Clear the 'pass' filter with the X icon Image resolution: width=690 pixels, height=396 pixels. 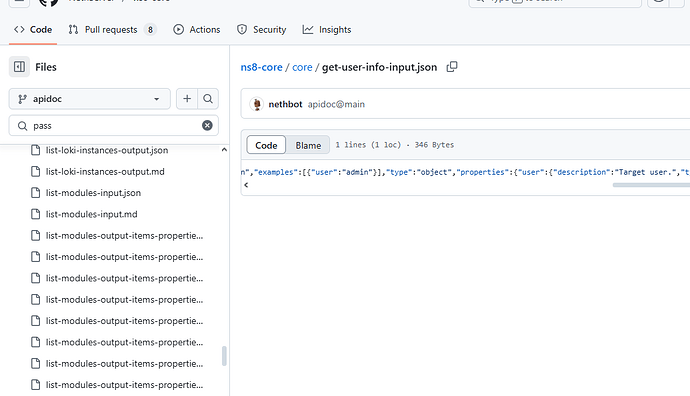pos(207,126)
